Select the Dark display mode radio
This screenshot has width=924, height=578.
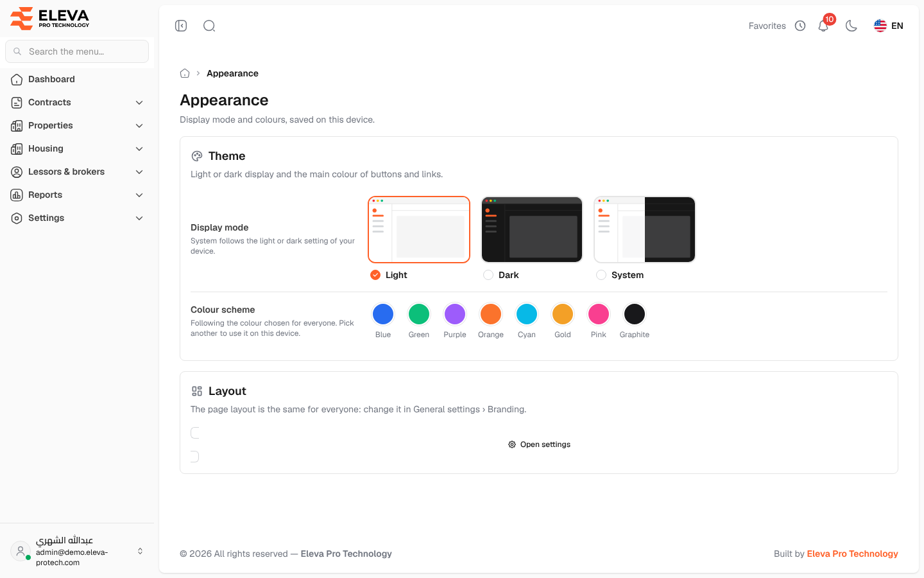488,275
